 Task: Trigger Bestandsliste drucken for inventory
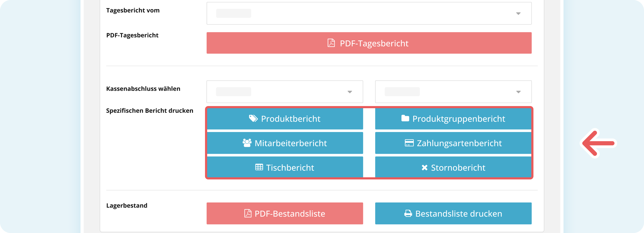tap(453, 213)
